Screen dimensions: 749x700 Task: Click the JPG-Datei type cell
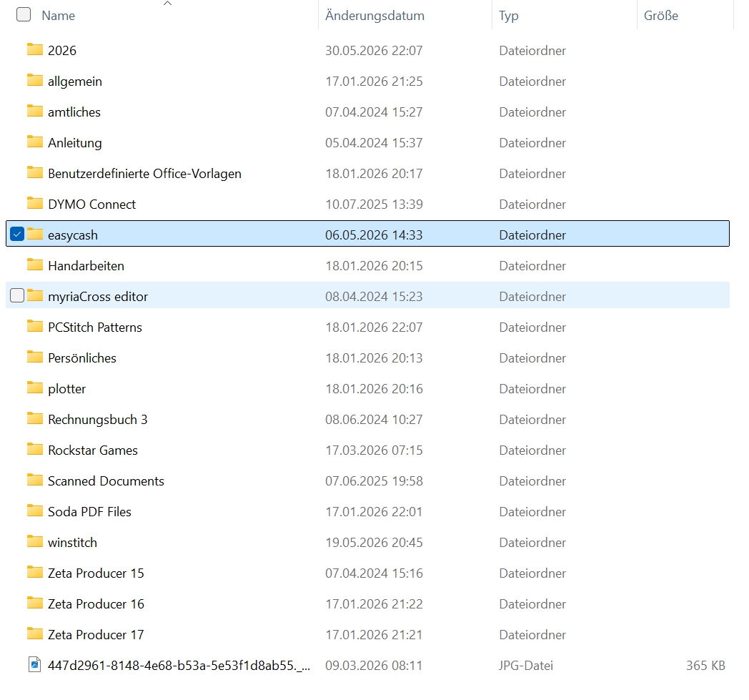pos(526,666)
